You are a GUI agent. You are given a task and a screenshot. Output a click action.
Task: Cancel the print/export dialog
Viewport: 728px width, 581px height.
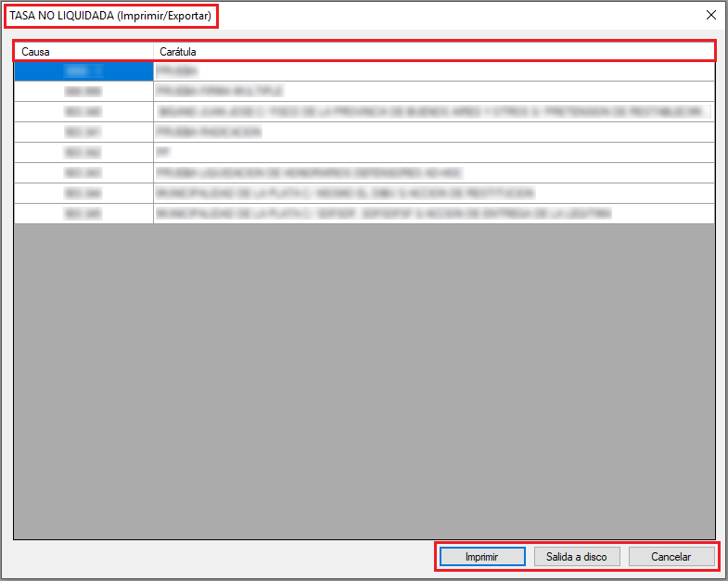point(671,557)
